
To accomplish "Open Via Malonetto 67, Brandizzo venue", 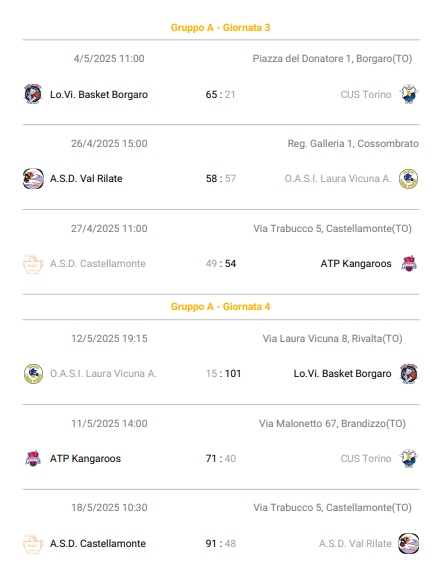I will (332, 424).
